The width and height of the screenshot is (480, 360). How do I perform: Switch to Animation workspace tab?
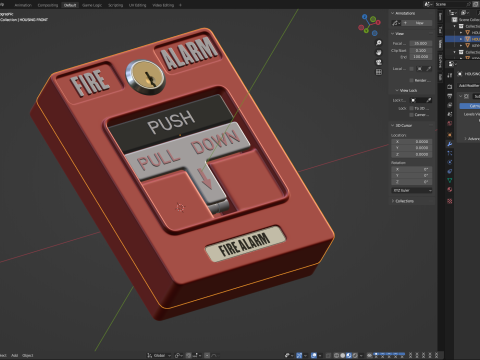pyautogui.click(x=23, y=5)
